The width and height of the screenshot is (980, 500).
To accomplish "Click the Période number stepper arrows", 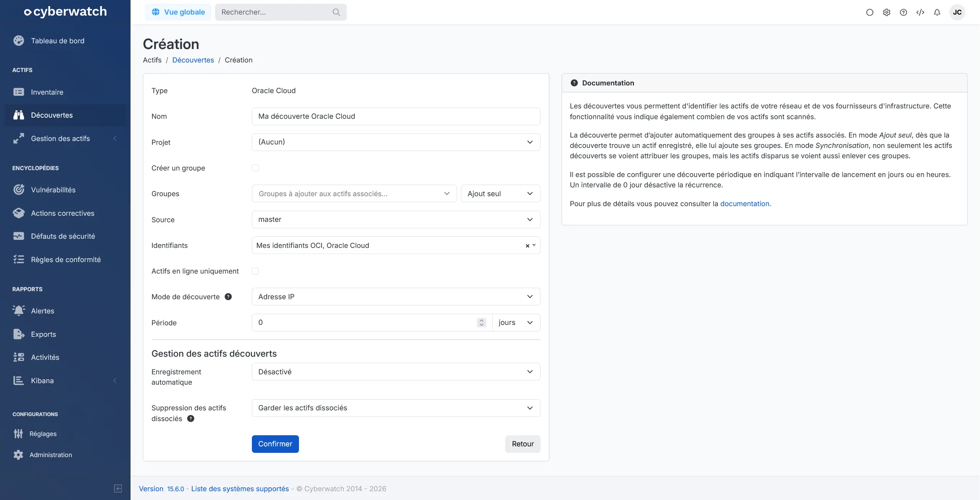I will 481,323.
